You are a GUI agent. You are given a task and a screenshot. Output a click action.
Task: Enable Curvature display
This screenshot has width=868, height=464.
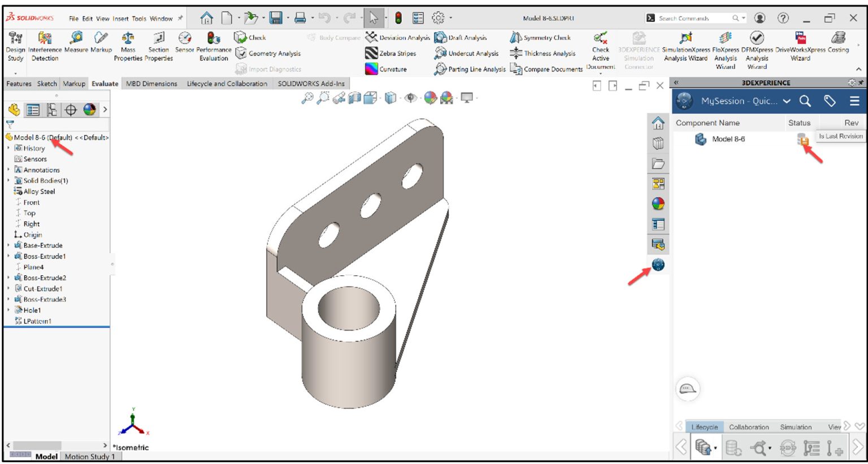(x=392, y=69)
